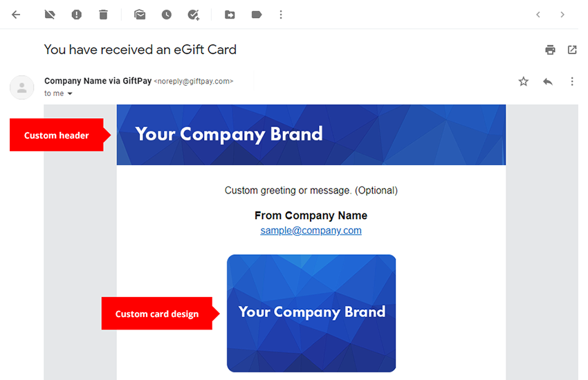The height and width of the screenshot is (380, 588).
Task: Report this email as spam
Action: (77, 15)
